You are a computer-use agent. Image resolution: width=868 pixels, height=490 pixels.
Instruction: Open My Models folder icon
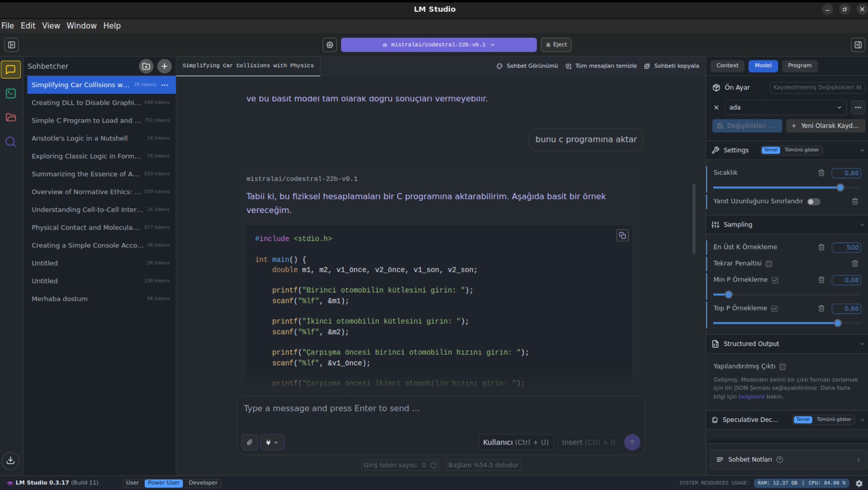(11, 117)
